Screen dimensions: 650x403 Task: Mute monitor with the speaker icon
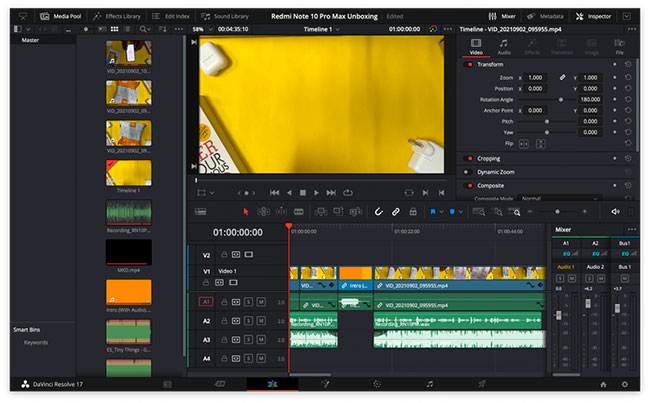click(615, 212)
